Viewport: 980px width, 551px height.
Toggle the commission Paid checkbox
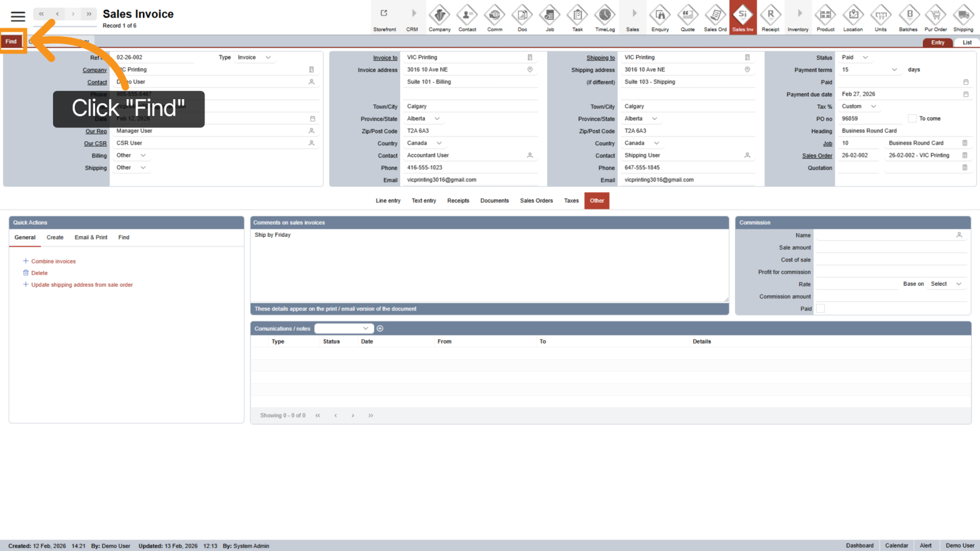pyautogui.click(x=820, y=308)
